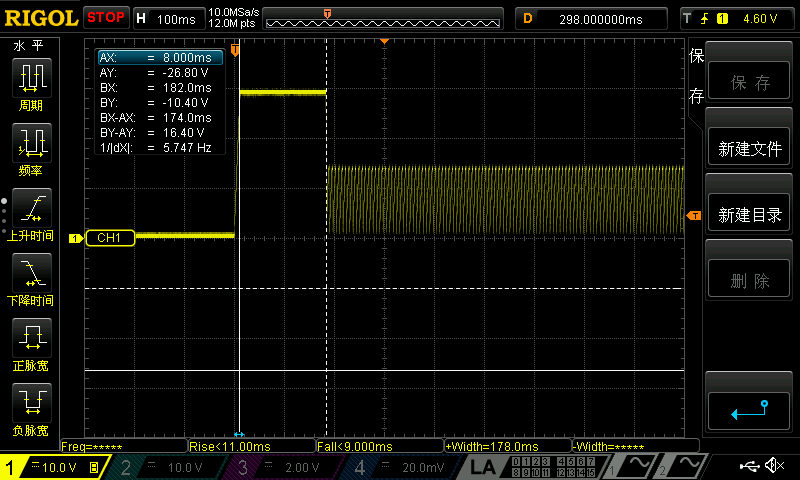
Task: Click the 10.0MSa/s sample rate text
Action: pyautogui.click(x=234, y=12)
